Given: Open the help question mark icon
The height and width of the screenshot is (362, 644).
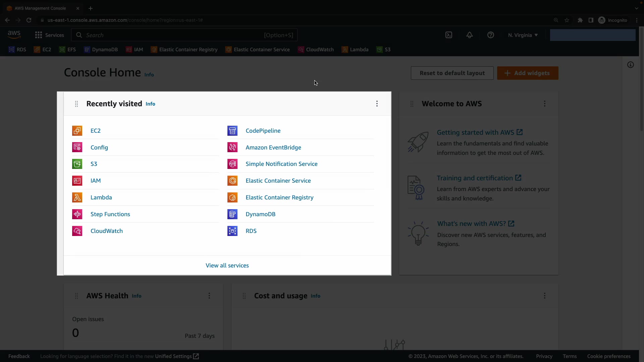Looking at the screenshot, I should (x=490, y=35).
